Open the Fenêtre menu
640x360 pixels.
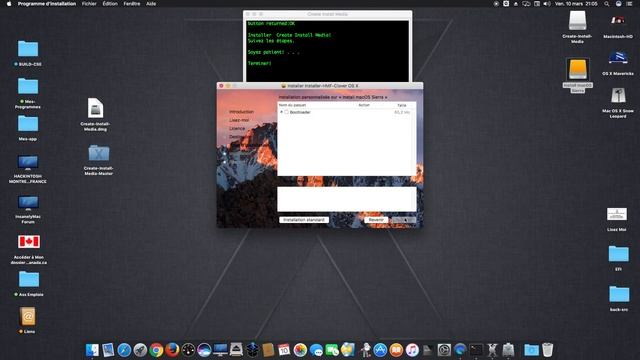pos(132,4)
